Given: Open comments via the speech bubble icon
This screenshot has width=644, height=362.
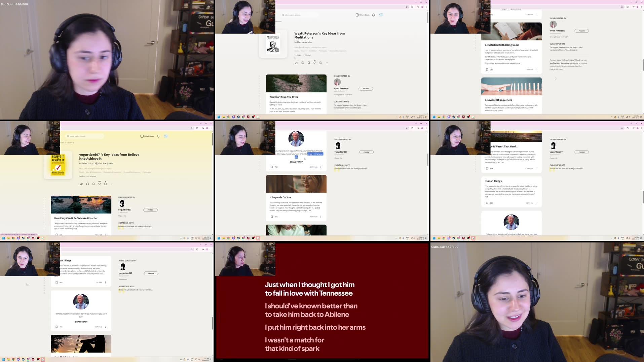Looking at the screenshot, I should click(321, 63).
